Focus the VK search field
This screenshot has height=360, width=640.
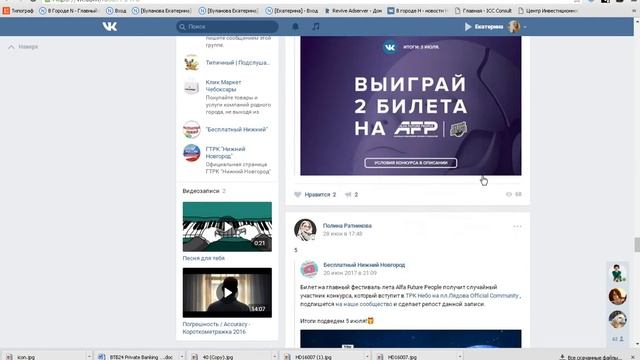[227, 27]
